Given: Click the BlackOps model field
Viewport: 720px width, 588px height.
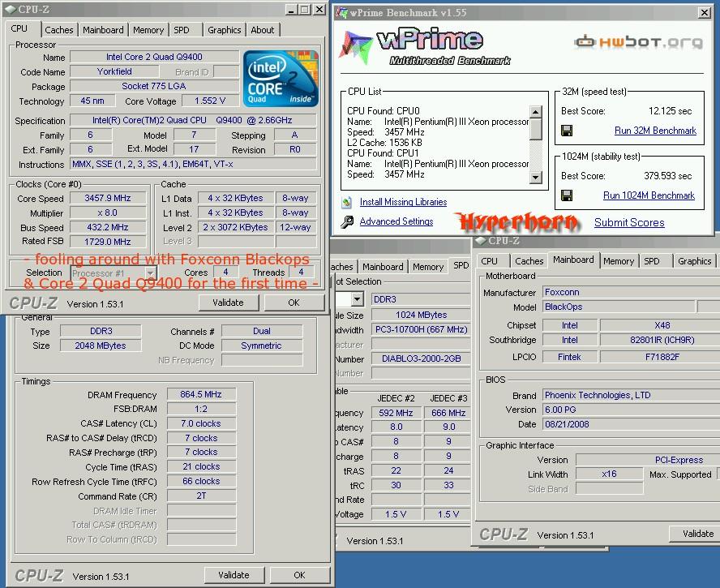Looking at the screenshot, I should click(x=619, y=307).
